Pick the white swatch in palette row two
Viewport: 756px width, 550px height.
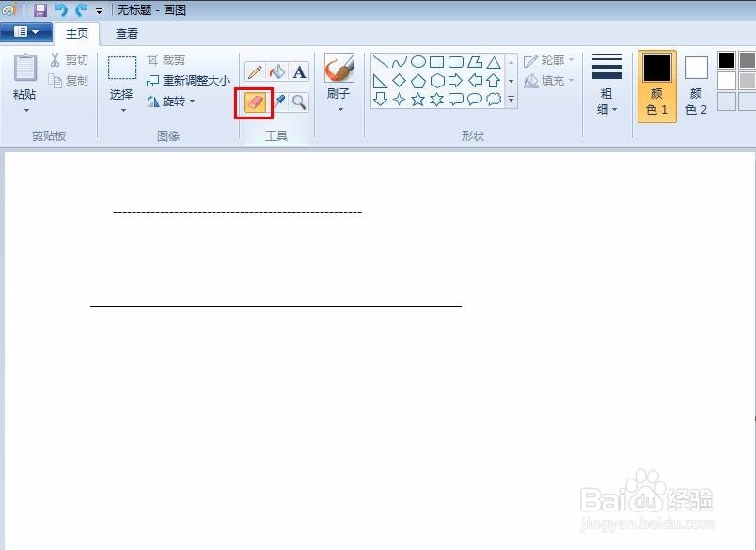tap(727, 81)
